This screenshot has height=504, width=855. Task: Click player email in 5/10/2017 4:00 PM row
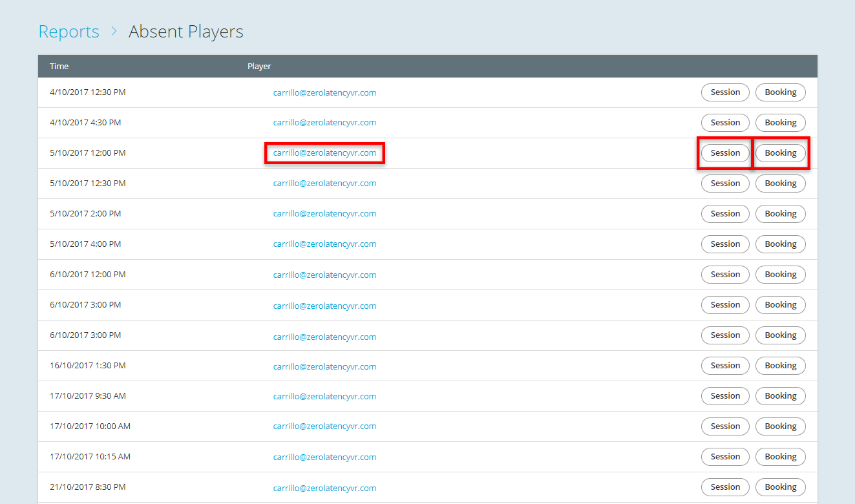tap(324, 244)
